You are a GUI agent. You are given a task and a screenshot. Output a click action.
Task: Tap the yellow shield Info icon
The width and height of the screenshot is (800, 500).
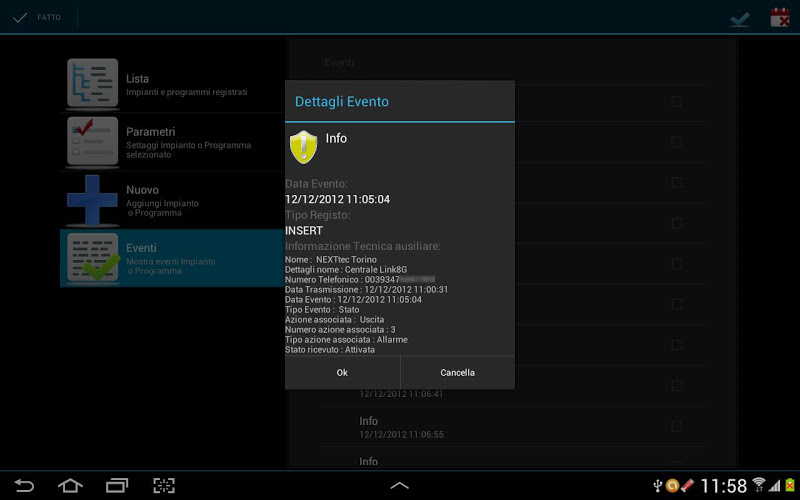coord(304,147)
